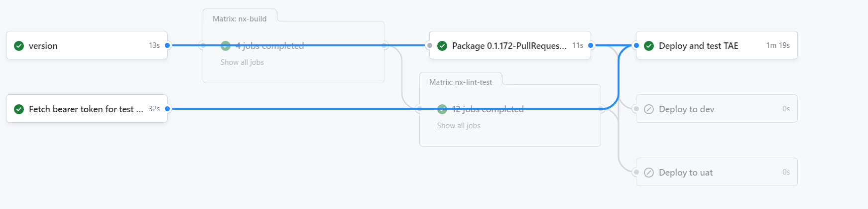
Task: Click Deploy to dev input connector dot
Action: tap(636, 109)
